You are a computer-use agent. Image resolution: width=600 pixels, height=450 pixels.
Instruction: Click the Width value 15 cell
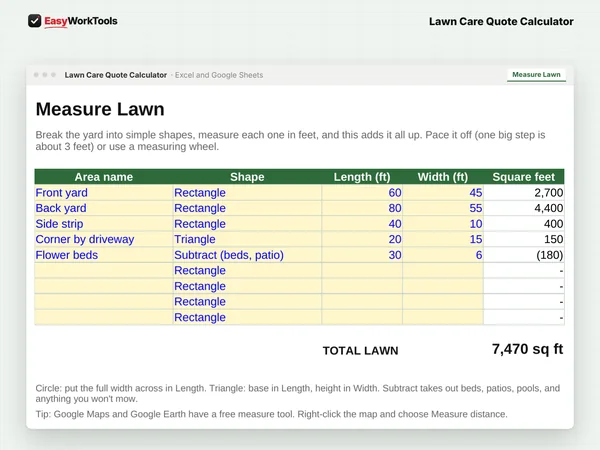[443, 239]
